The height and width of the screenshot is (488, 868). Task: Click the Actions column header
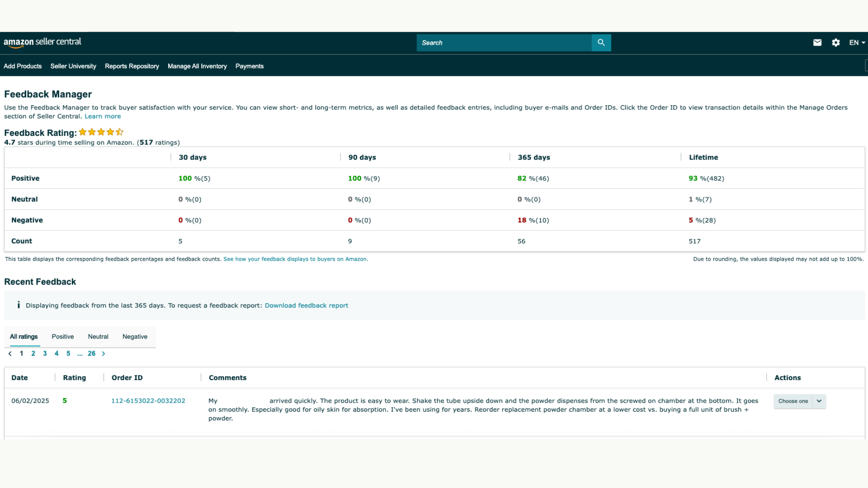pos(788,378)
